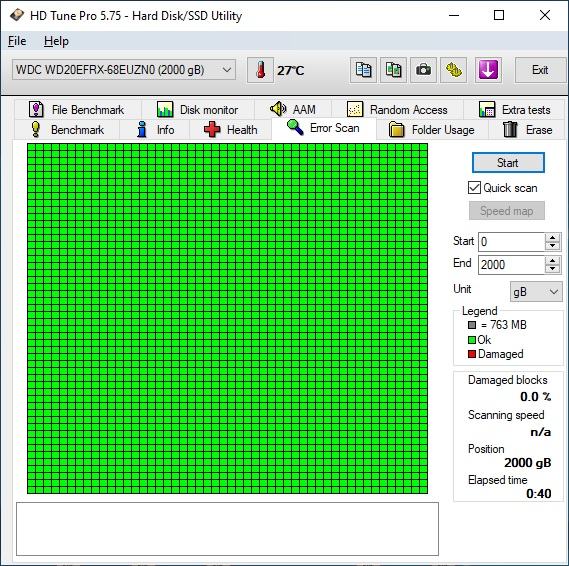This screenshot has width=569, height=566.
Task: Open the Unit gB dropdown
Action: [x=536, y=291]
